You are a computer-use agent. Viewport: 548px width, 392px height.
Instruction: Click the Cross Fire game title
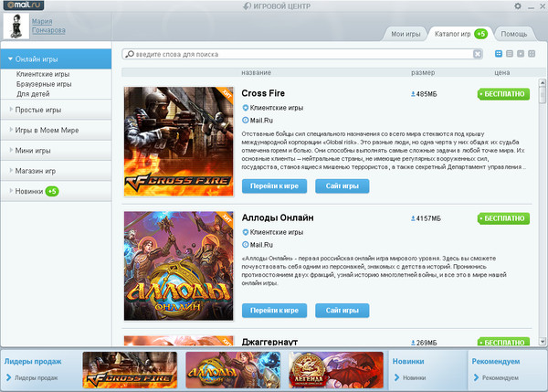[263, 93]
